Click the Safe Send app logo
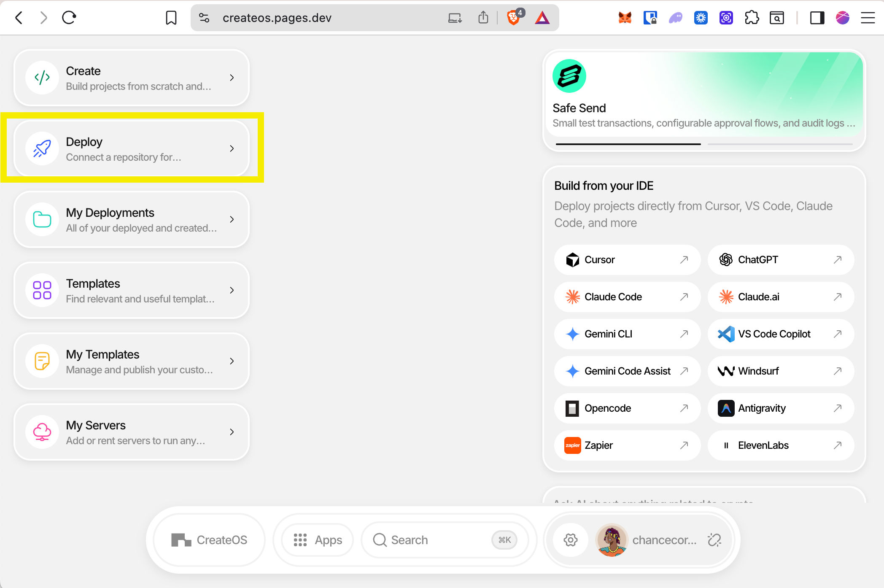This screenshot has height=588, width=884. 569,76
